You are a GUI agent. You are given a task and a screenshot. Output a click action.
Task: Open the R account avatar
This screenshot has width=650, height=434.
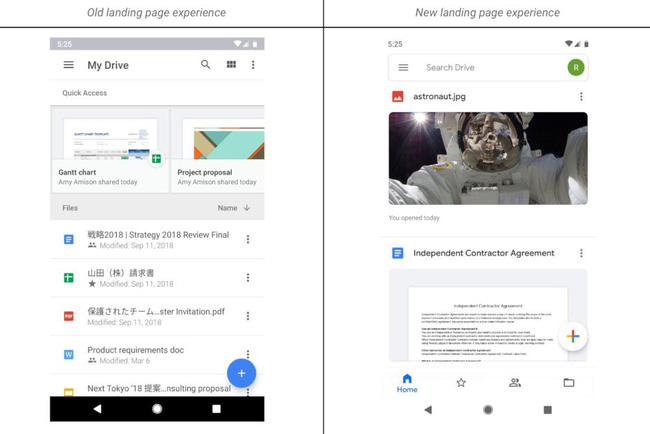(576, 67)
